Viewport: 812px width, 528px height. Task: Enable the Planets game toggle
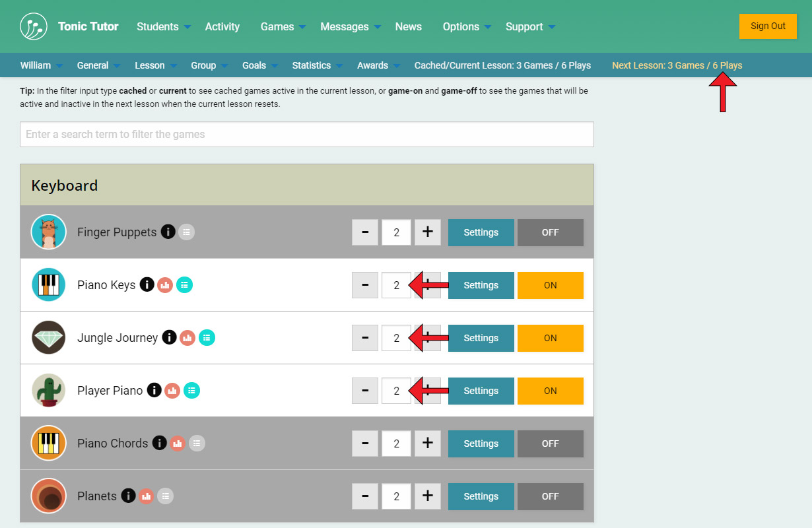pos(550,496)
